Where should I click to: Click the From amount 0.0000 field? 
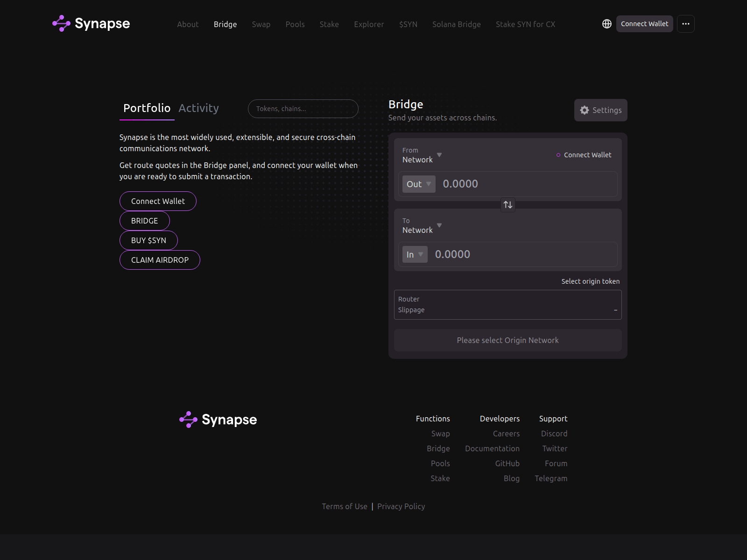click(x=528, y=184)
